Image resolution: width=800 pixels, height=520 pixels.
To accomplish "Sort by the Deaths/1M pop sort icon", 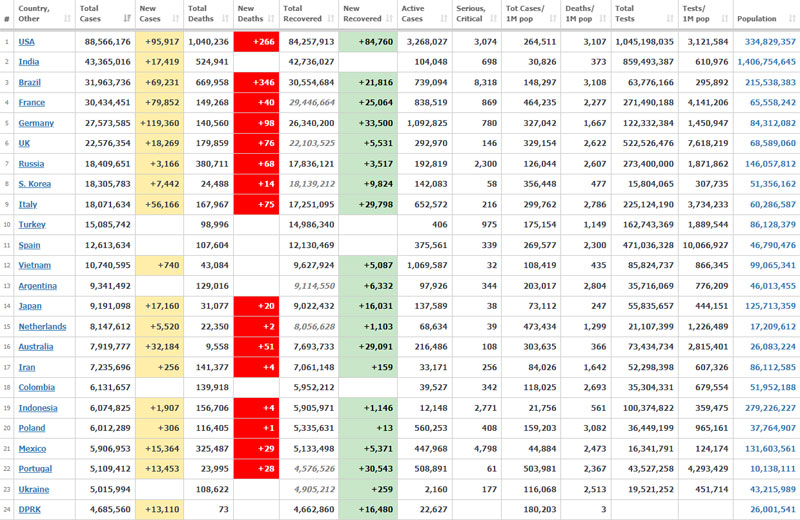I will pyautogui.click(x=603, y=19).
